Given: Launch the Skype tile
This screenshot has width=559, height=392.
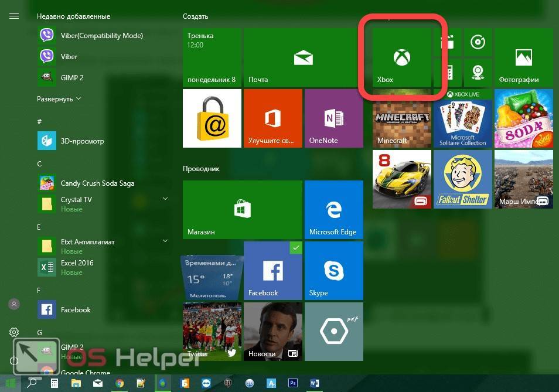Looking at the screenshot, I should [333, 271].
